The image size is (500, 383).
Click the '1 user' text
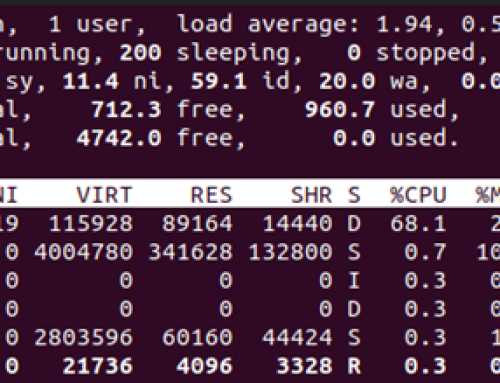(91, 25)
